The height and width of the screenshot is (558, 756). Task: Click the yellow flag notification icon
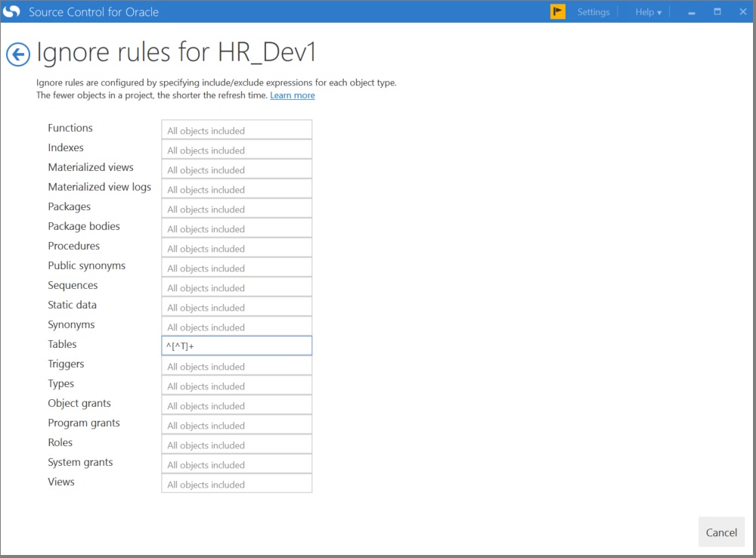pyautogui.click(x=557, y=11)
